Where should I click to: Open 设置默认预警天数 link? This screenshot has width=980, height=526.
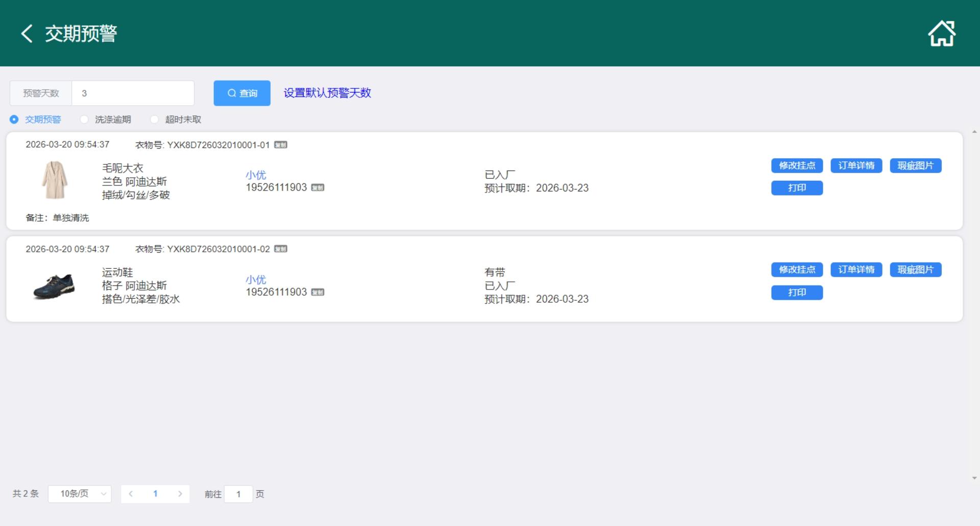[327, 93]
